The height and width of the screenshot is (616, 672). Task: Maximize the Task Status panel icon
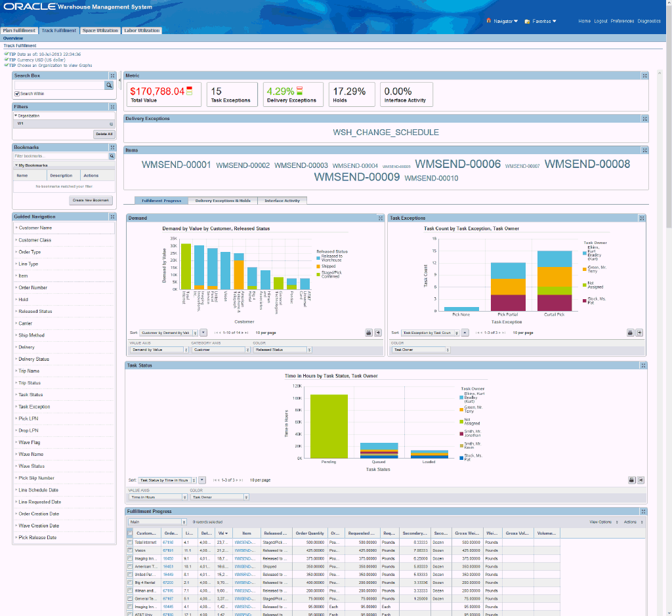pos(643,365)
